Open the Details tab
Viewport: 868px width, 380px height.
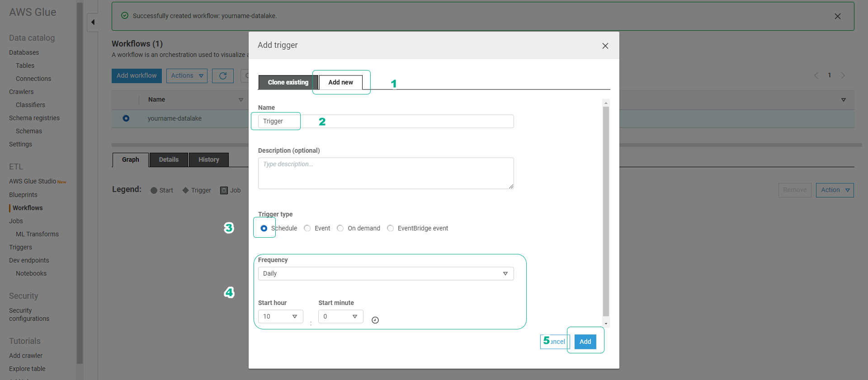click(169, 160)
